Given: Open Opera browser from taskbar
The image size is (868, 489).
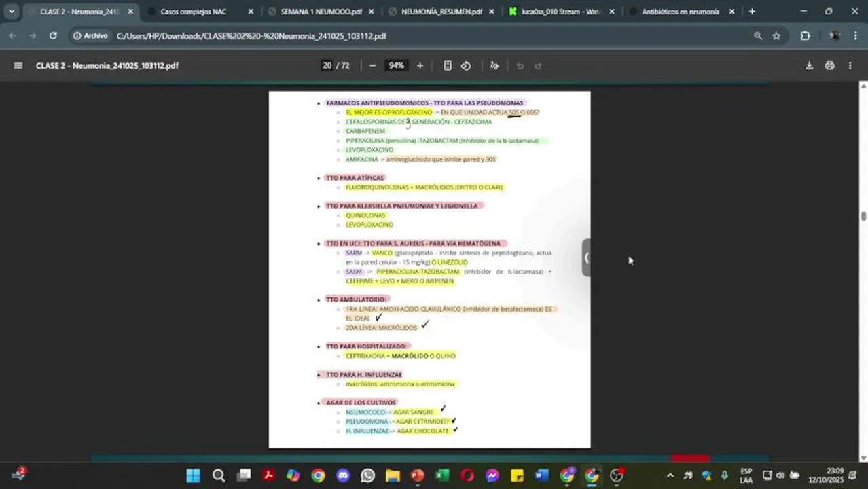Looking at the screenshot, I should (467, 475).
